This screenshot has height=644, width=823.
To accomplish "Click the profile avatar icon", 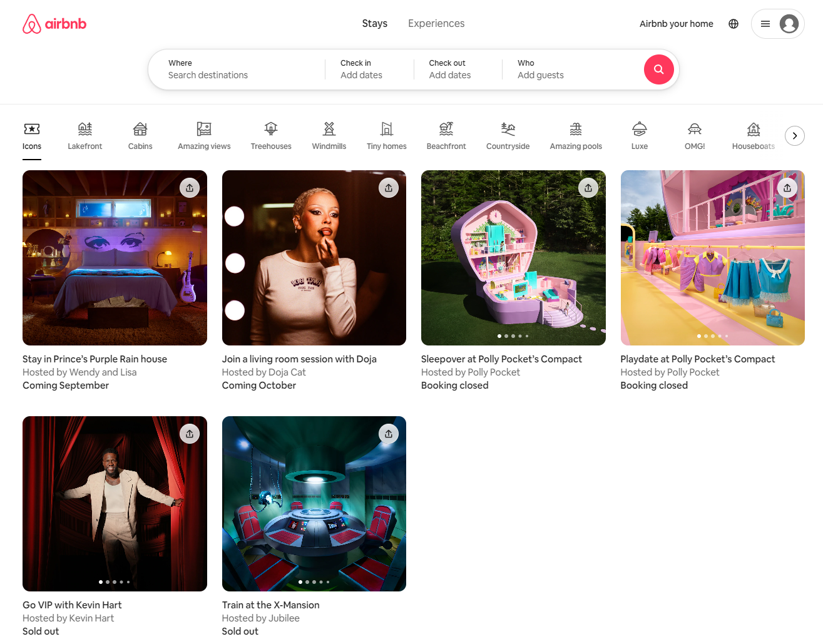I will coord(789,24).
